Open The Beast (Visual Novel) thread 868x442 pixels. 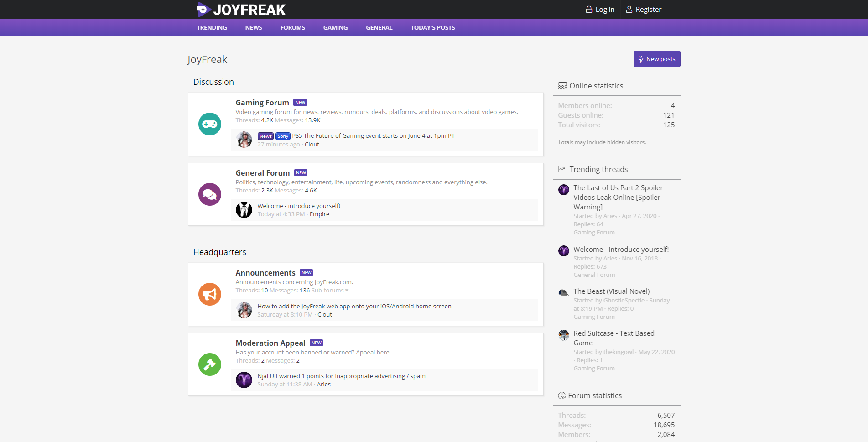pyautogui.click(x=611, y=291)
